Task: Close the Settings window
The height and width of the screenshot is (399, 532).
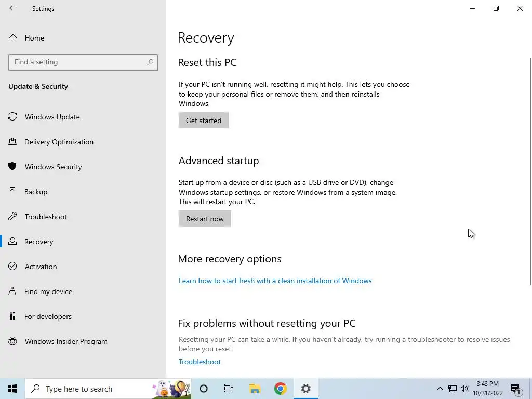Action: tap(520, 8)
